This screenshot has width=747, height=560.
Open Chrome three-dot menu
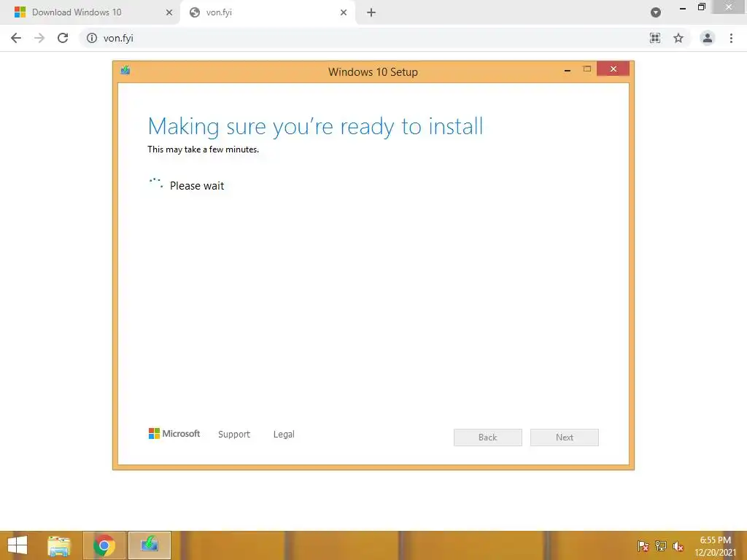(731, 38)
